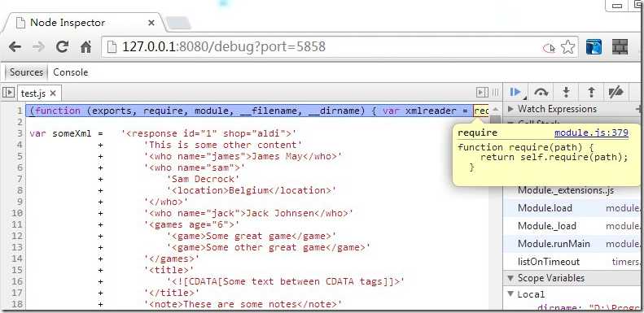Select the listOnTimeout call frame
Screen dimensions: 644x313
tap(572, 262)
